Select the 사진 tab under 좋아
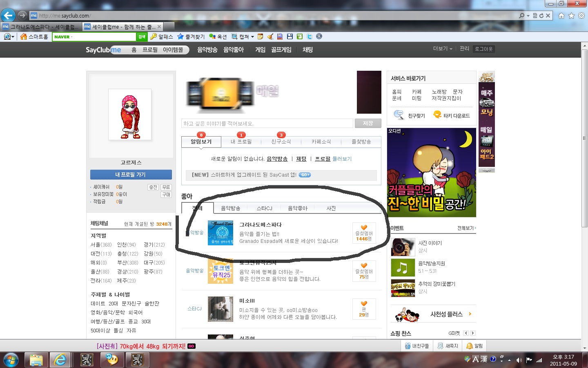This screenshot has height=368, width=588. pyautogui.click(x=331, y=208)
